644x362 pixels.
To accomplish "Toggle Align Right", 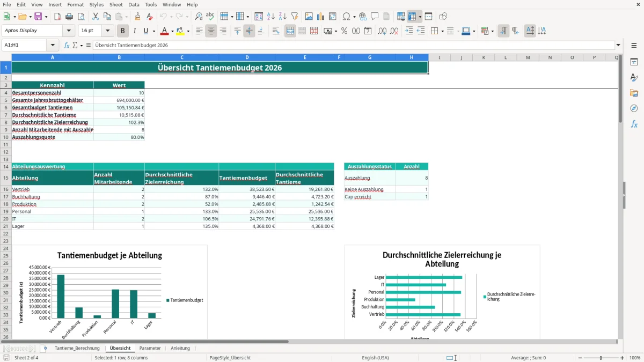I will point(223,31).
